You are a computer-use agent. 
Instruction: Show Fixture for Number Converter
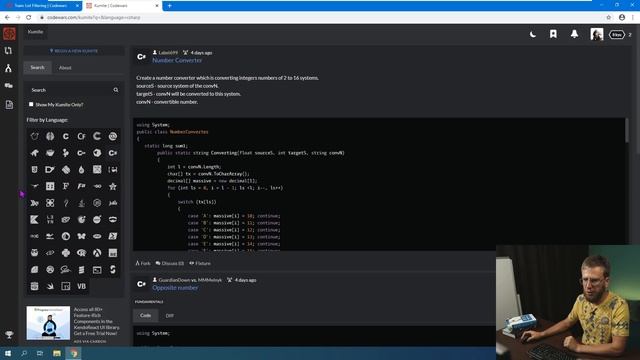click(x=200, y=263)
